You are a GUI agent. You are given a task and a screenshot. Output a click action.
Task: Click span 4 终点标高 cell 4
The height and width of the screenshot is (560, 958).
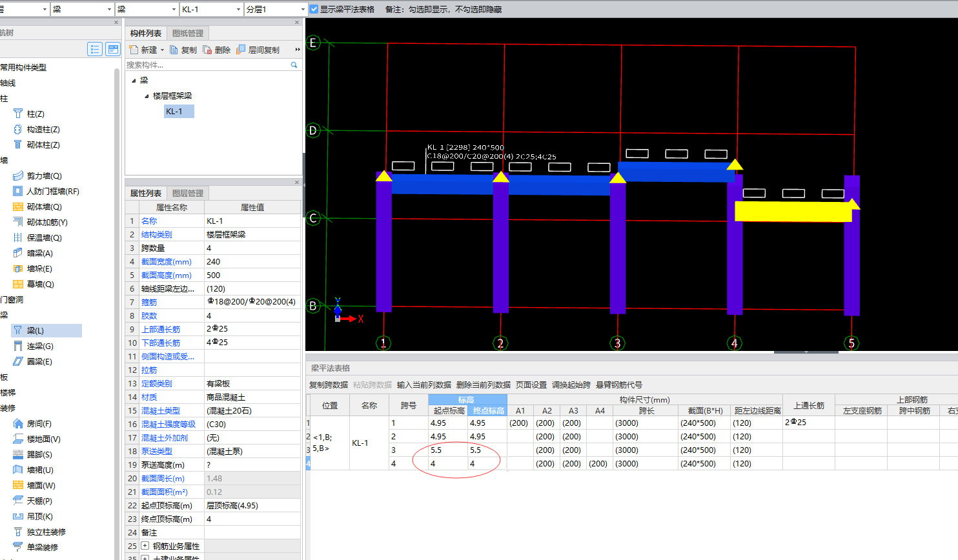[487, 463]
